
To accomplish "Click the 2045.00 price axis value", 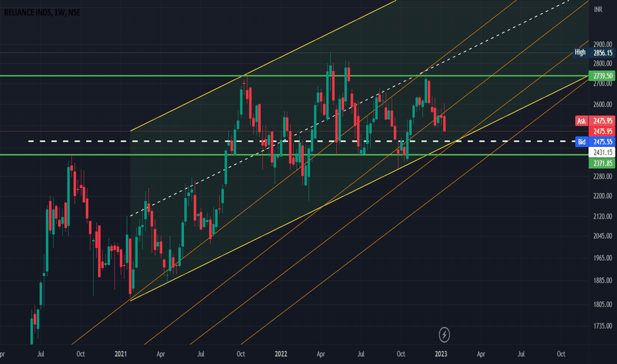I will [602, 236].
